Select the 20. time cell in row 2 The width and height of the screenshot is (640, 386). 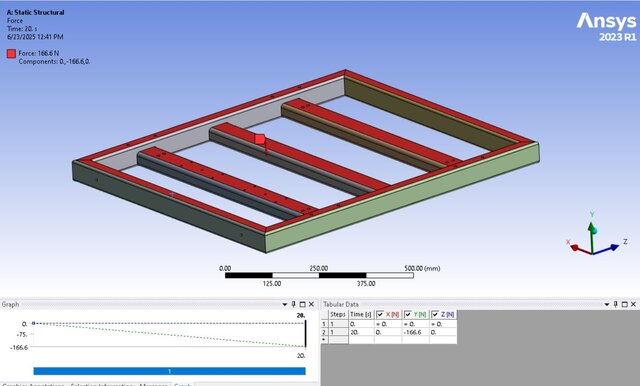click(361, 332)
